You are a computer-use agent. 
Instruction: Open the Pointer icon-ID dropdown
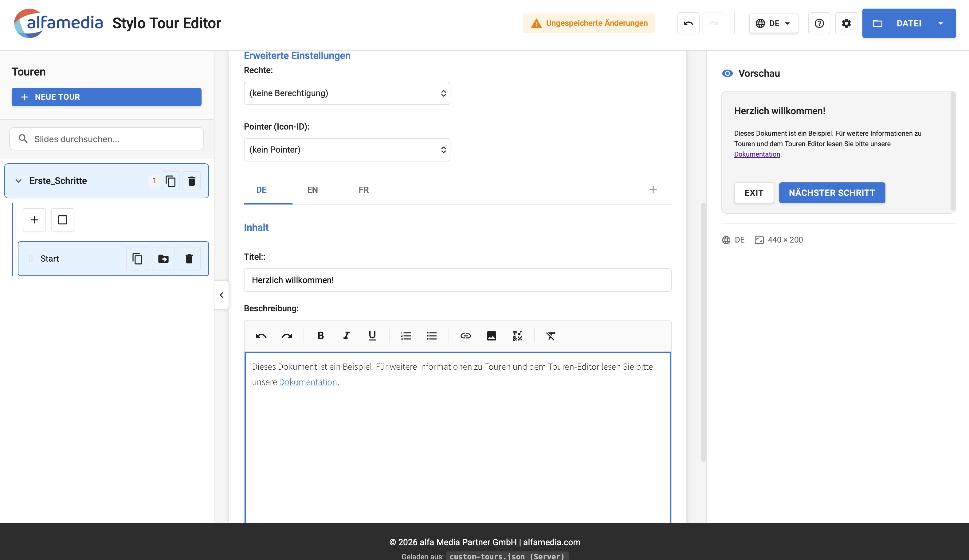347,150
